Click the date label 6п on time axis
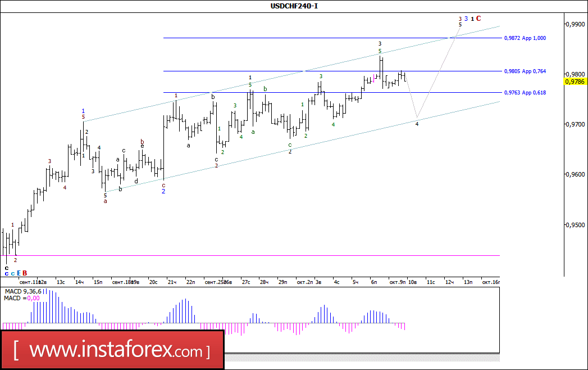This screenshot has width=588, height=370. (x=374, y=282)
